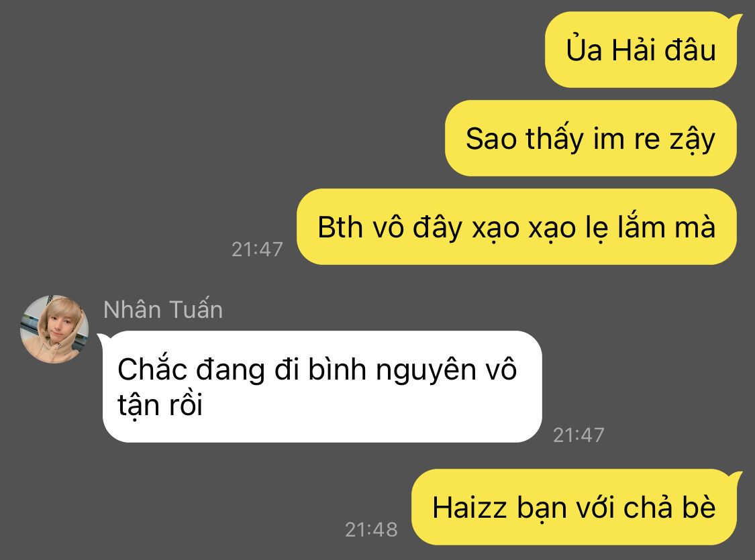755x560 pixels.
Task: Click the word "Chắc" starting the reply
Action: 152,368
